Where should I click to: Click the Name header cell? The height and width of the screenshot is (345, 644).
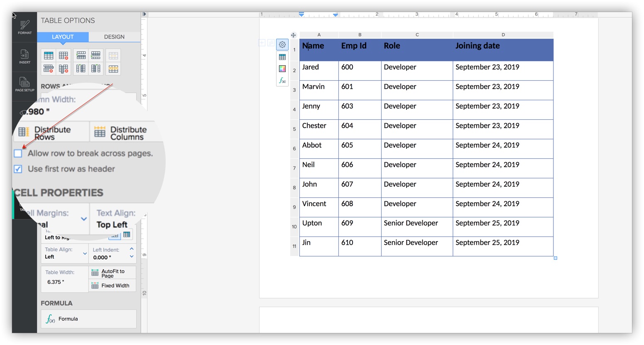[x=319, y=50]
